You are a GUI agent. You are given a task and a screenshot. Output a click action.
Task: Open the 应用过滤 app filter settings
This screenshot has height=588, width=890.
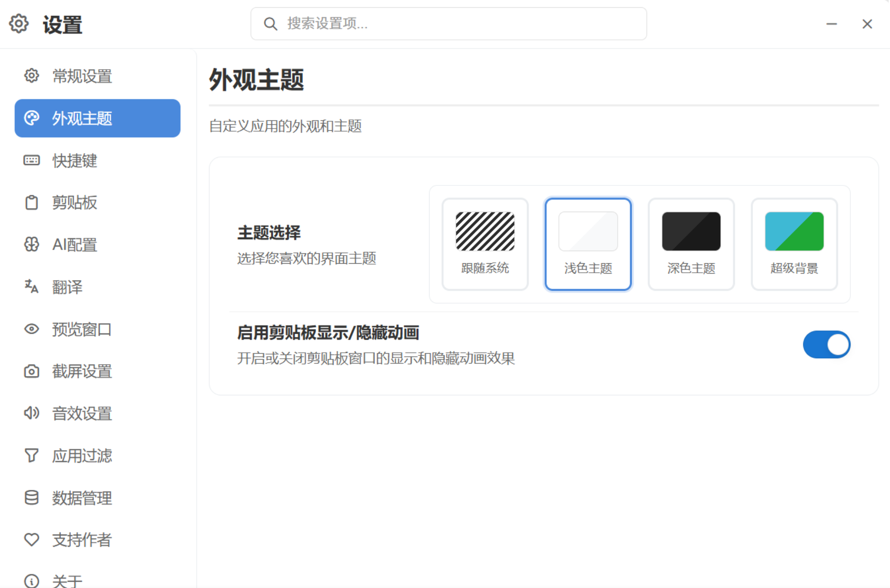[82, 456]
